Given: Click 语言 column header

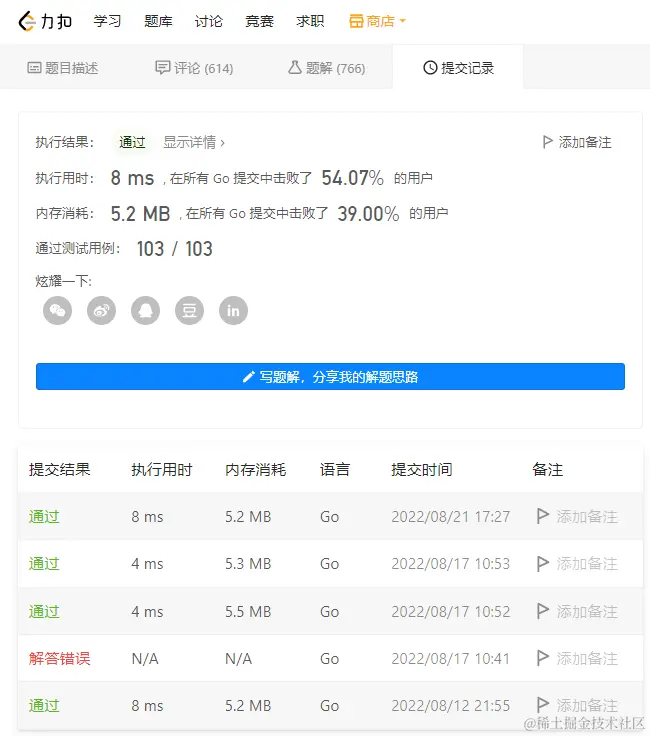Looking at the screenshot, I should point(335,469).
